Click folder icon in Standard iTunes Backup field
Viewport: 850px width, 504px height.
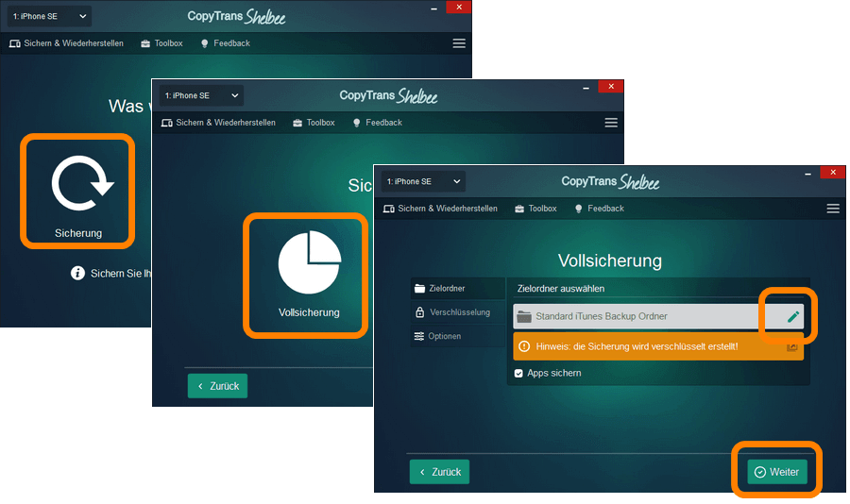click(x=524, y=316)
